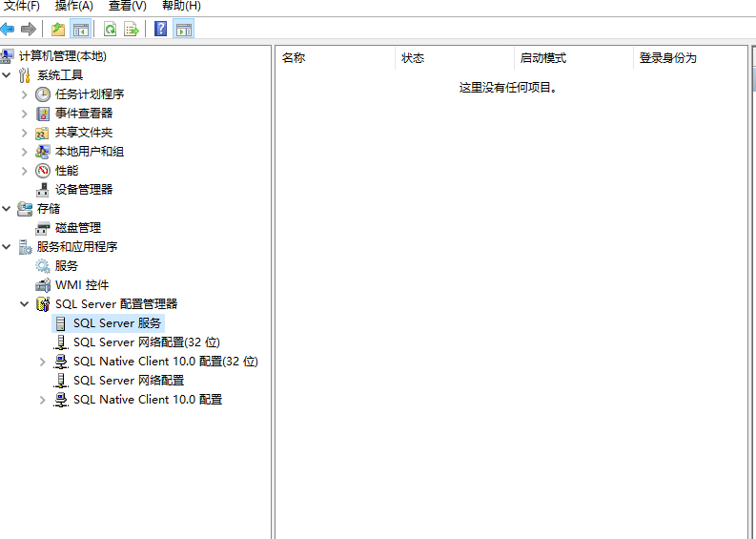Image resolution: width=756 pixels, height=539 pixels.
Task: Click the 性能 gauge icon
Action: click(43, 171)
